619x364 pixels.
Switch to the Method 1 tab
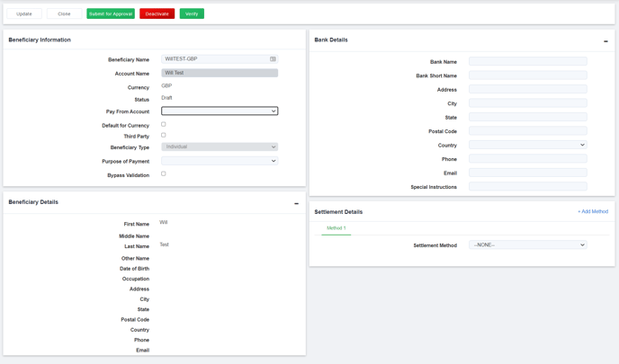[336, 228]
